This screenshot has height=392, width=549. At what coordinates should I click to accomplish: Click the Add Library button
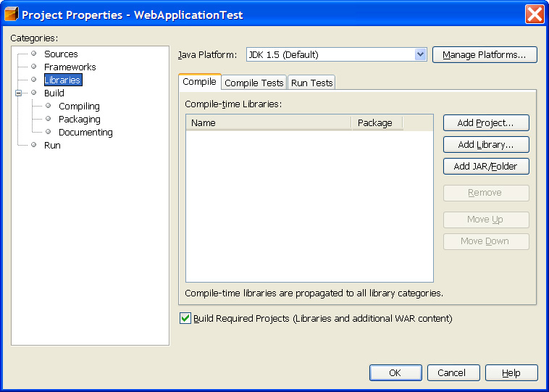click(485, 145)
